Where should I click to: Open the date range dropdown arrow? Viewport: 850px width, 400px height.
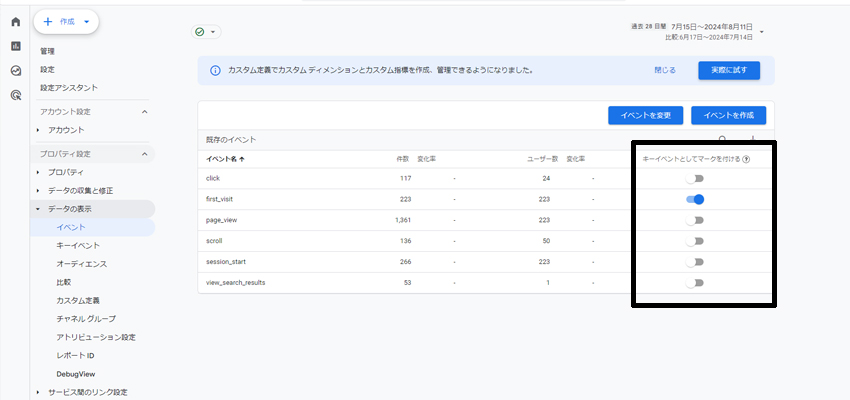pyautogui.click(x=762, y=32)
